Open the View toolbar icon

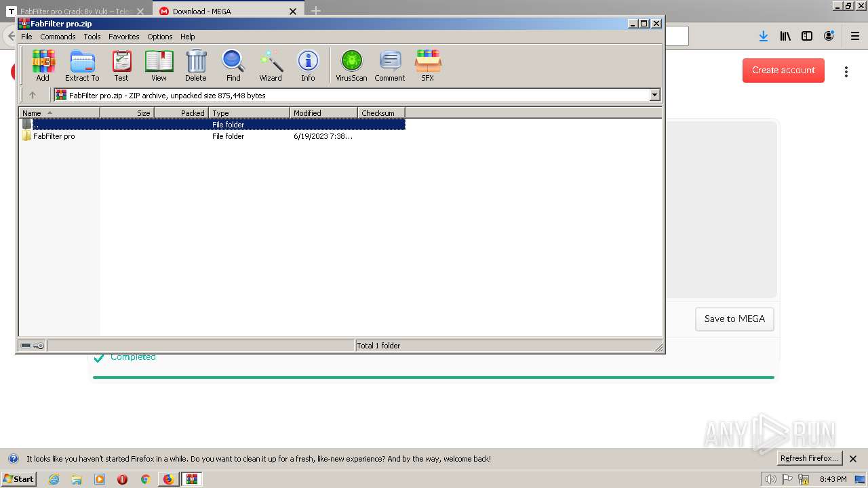click(159, 66)
